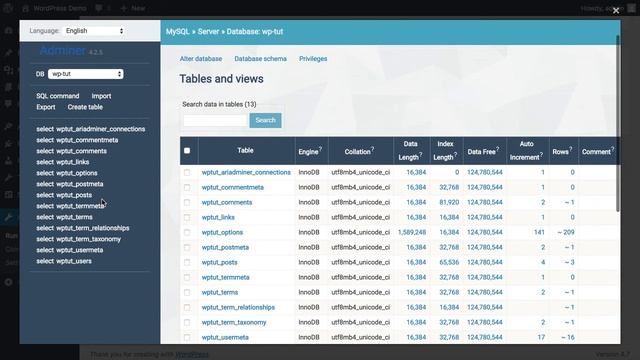This screenshot has width=640, height=360.
Task: Select data from wptut_comments in sidebar
Action: click(45, 151)
